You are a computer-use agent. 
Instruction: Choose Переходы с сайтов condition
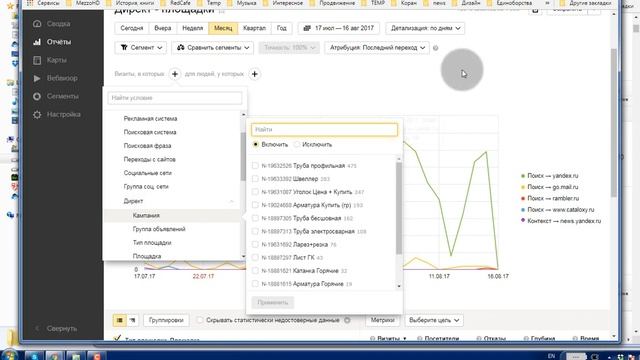coord(149,160)
